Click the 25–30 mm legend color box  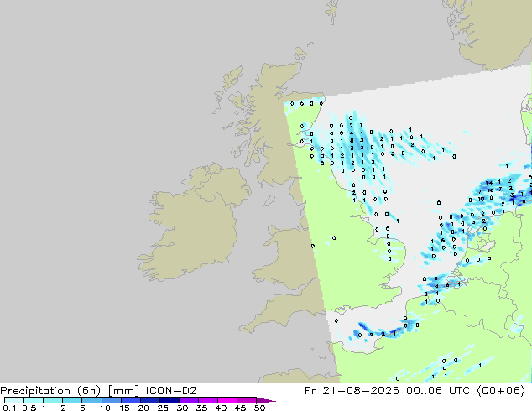[170, 400]
